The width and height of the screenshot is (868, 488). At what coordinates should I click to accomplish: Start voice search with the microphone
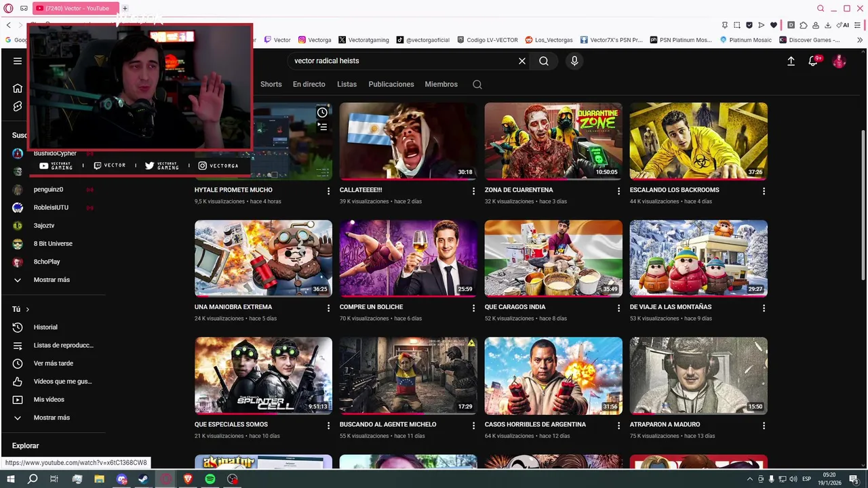point(574,61)
